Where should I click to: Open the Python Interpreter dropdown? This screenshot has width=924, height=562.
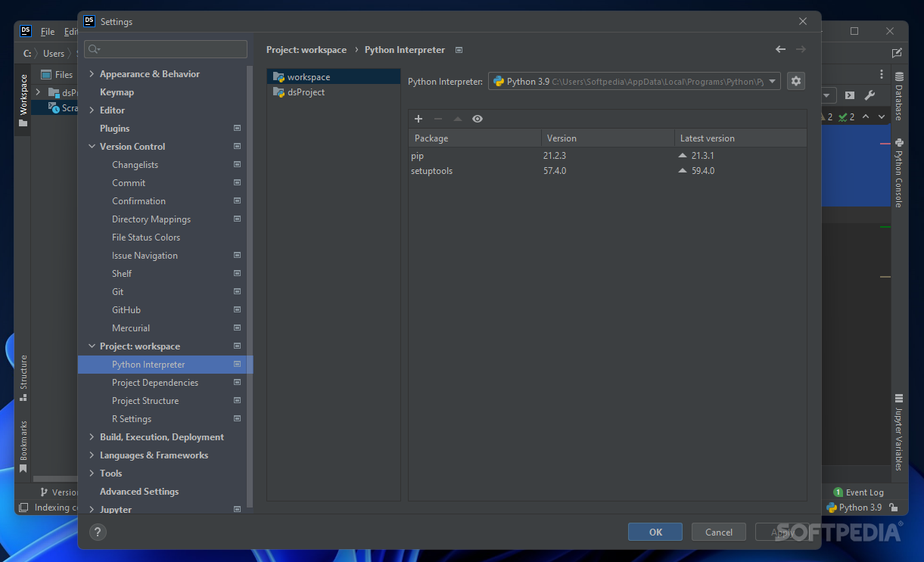click(x=634, y=81)
